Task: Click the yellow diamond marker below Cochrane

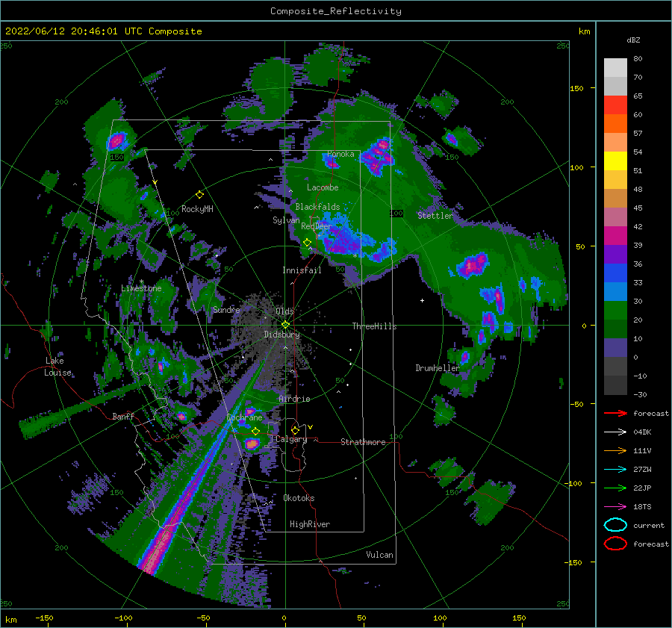Action: tap(255, 431)
